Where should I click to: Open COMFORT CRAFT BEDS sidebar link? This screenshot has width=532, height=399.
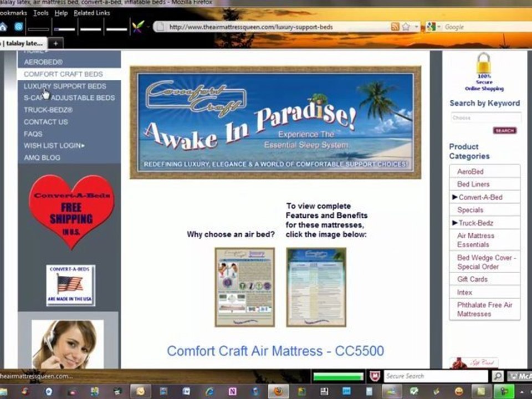point(63,74)
